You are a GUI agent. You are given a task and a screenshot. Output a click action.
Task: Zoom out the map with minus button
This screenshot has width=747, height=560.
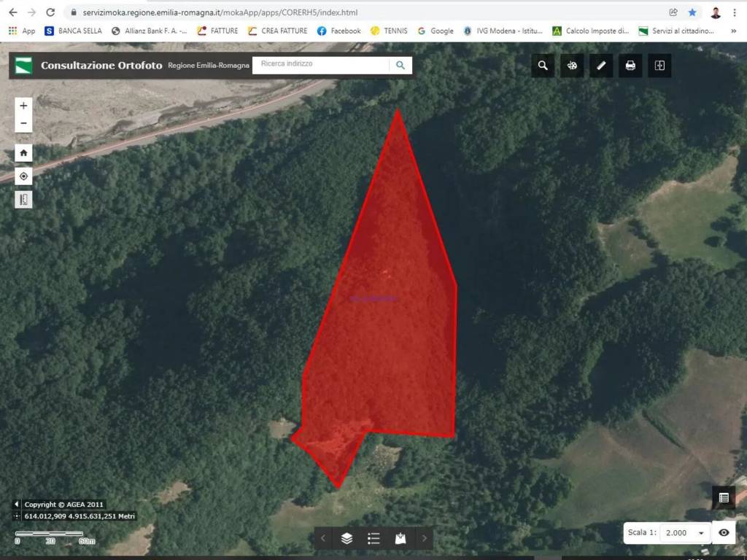23,123
